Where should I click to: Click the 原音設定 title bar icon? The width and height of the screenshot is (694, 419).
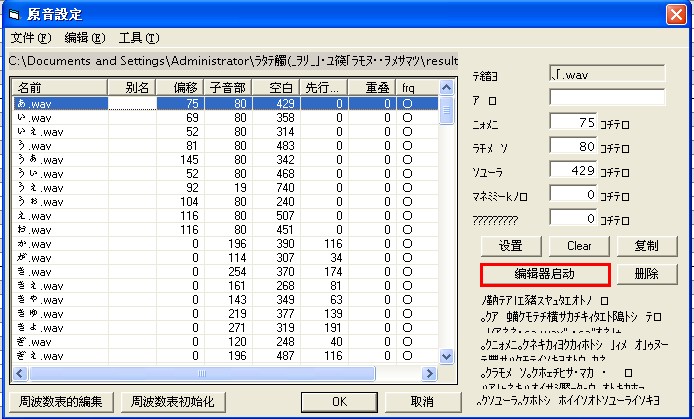coord(14,15)
